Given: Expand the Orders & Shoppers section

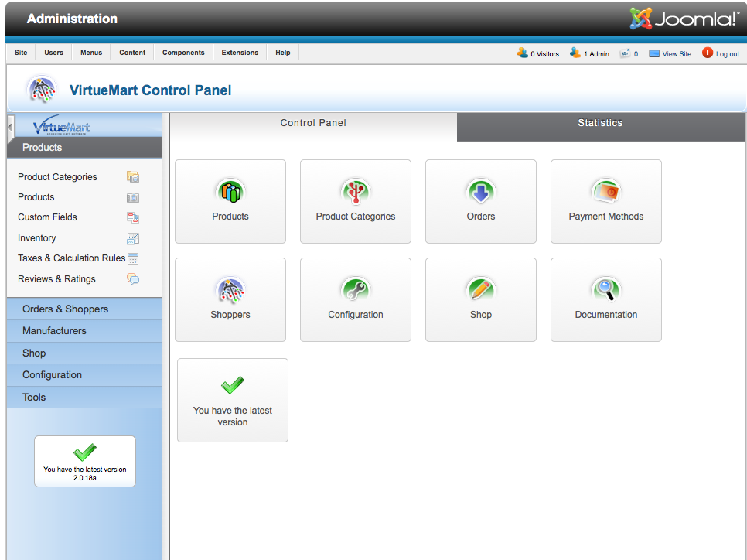Looking at the screenshot, I should (66, 309).
